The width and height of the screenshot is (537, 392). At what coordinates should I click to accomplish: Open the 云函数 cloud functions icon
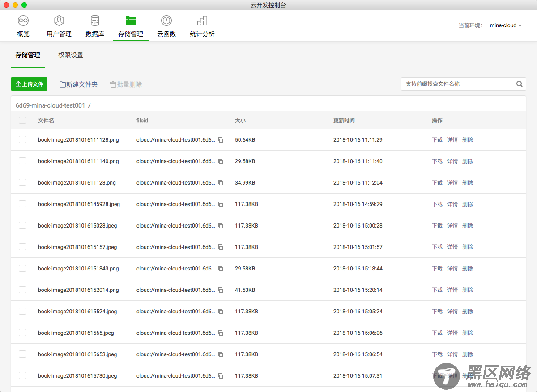(166, 21)
